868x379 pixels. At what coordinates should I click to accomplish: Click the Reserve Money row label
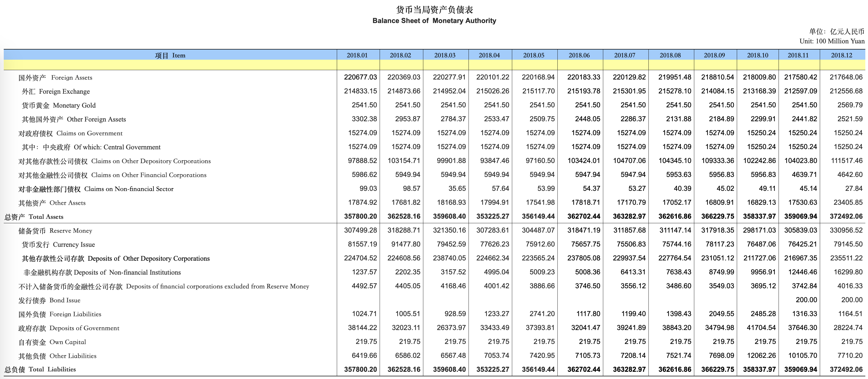tap(55, 231)
